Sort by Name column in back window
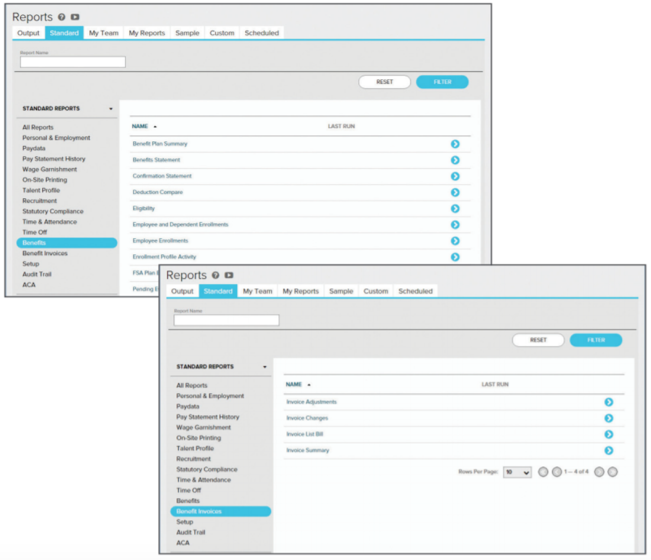Image resolution: width=651 pixels, height=560 pixels. click(140, 126)
